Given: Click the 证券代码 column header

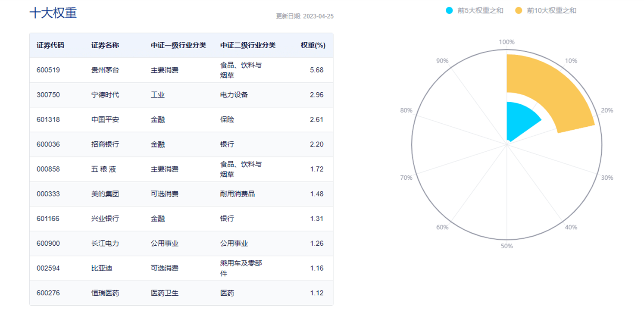Looking at the screenshot, I should click(x=50, y=45).
